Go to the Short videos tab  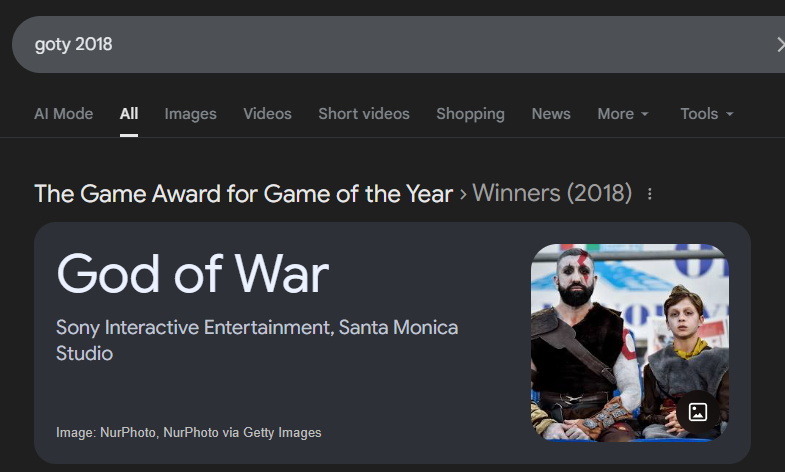pyautogui.click(x=364, y=114)
